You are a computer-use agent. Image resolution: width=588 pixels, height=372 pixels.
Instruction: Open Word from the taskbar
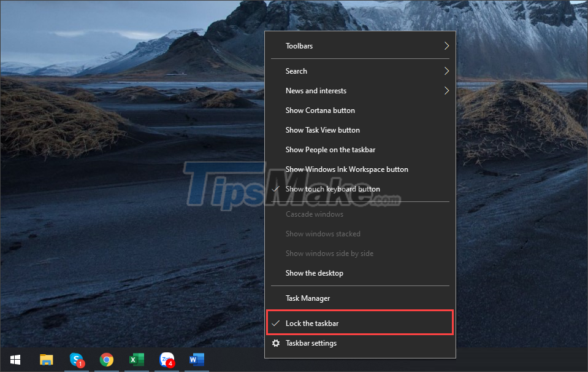tap(196, 360)
